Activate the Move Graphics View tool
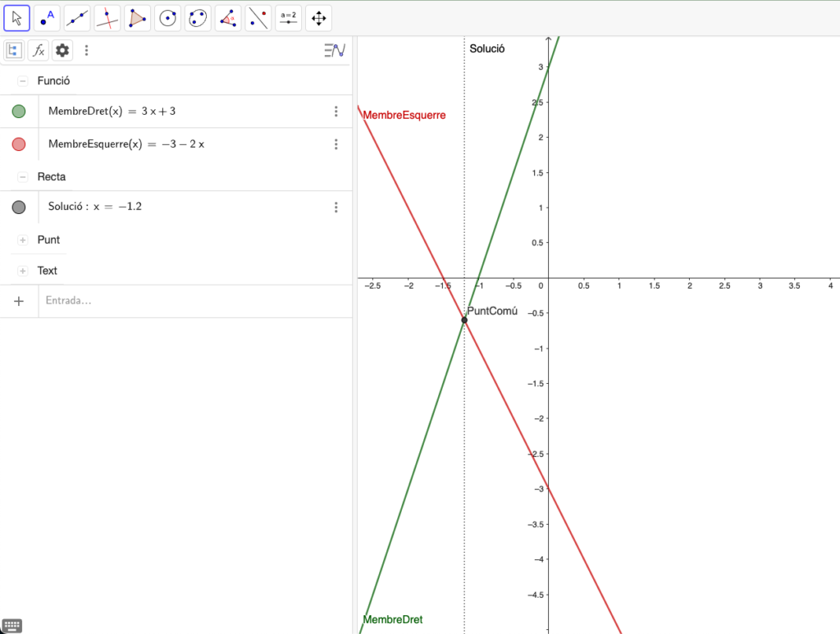 point(318,17)
